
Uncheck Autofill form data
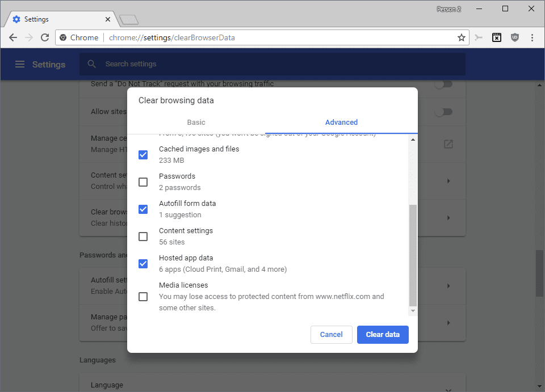(143, 209)
